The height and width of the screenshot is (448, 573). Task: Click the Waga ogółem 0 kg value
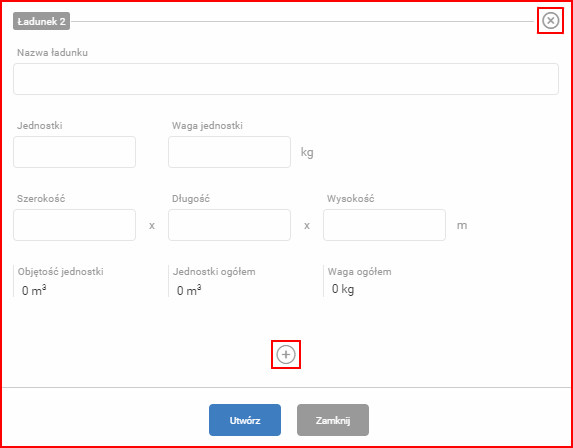point(343,289)
